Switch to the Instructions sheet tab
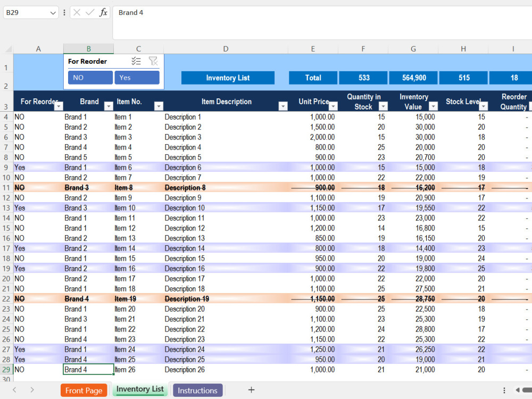The image size is (532, 399). tap(197, 390)
